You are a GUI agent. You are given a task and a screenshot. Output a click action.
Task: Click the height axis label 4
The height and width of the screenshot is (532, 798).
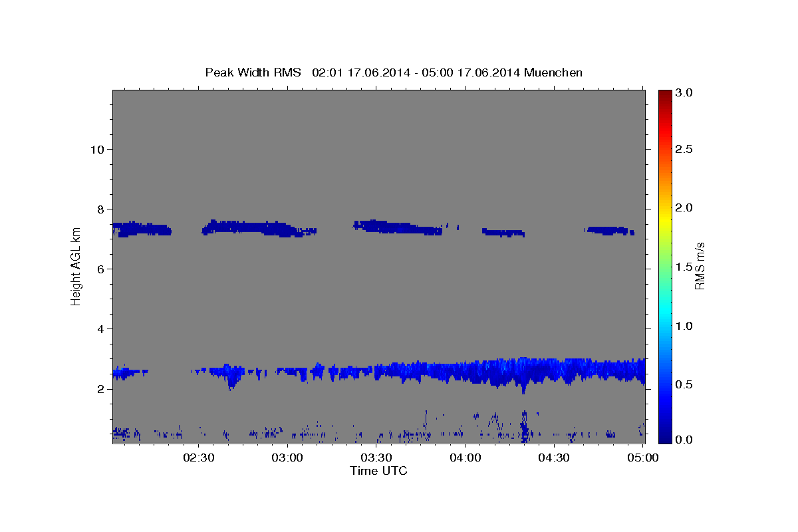pyautogui.click(x=100, y=329)
